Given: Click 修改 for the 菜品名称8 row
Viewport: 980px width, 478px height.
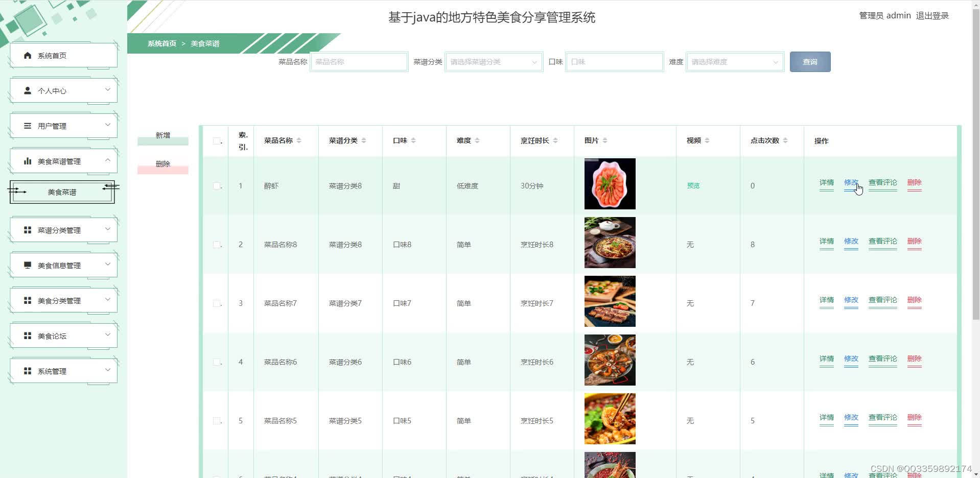Looking at the screenshot, I should click(x=851, y=242).
